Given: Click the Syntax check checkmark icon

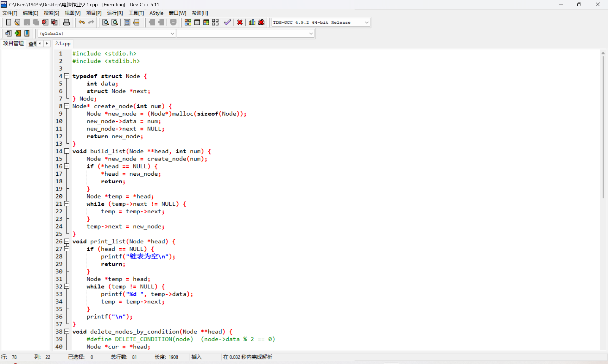Looking at the screenshot, I should [x=227, y=22].
